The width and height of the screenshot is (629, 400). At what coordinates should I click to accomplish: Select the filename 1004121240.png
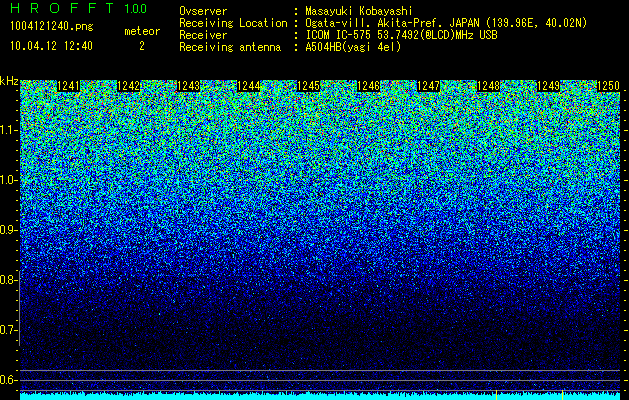click(x=52, y=27)
